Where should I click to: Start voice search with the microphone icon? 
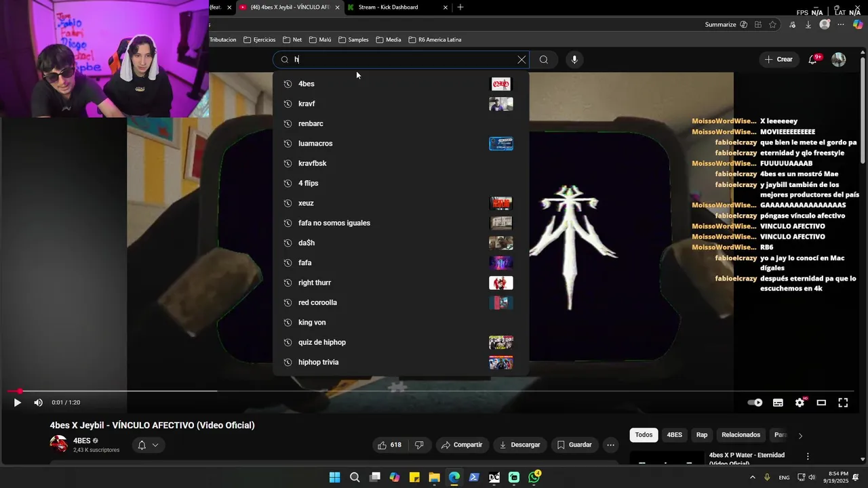coord(574,60)
